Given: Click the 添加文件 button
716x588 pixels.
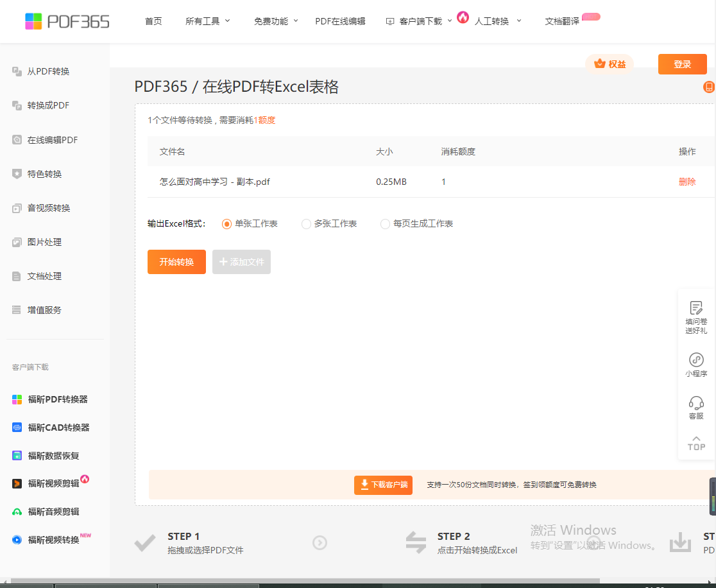Looking at the screenshot, I should click(x=242, y=262).
